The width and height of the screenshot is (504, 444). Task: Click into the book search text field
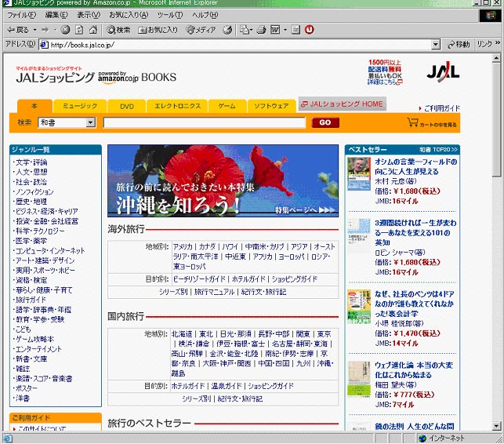pyautogui.click(x=204, y=122)
